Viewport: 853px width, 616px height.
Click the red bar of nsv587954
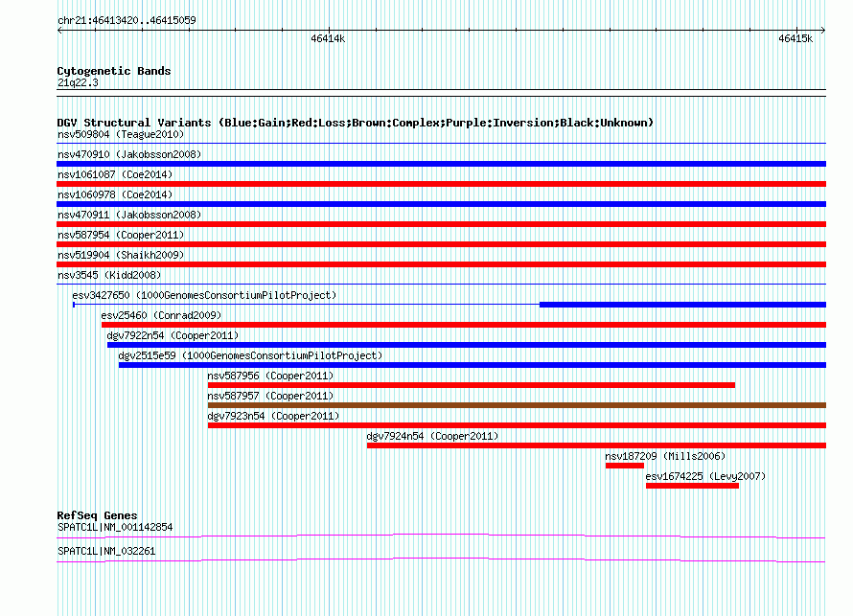click(441, 244)
